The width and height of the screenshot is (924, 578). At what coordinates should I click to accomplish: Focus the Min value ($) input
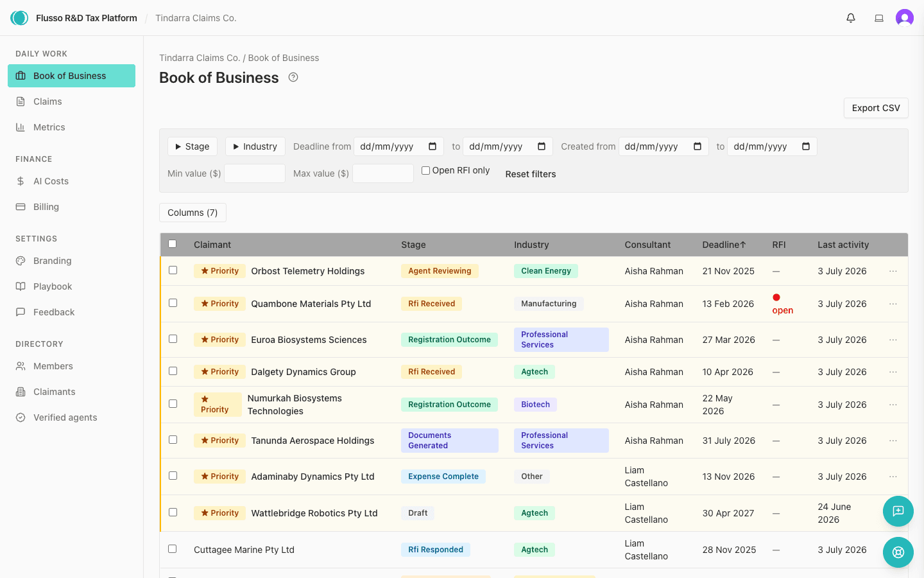point(255,173)
